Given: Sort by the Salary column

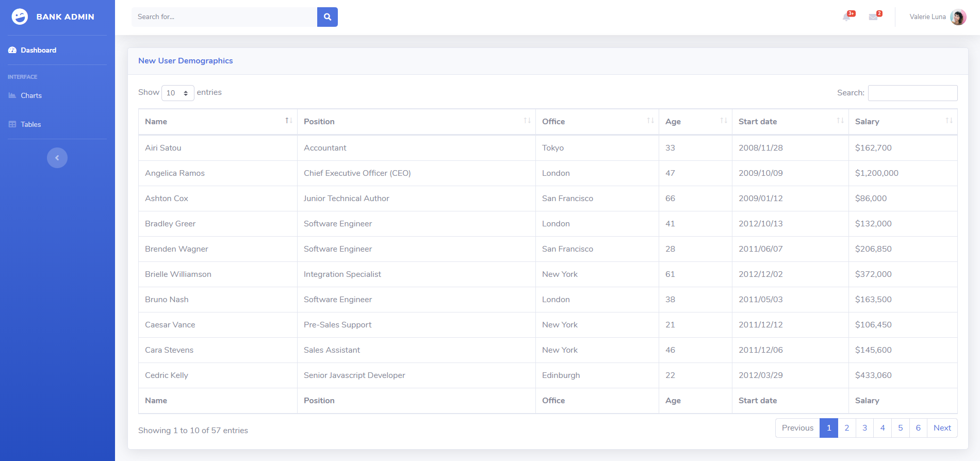Looking at the screenshot, I should tap(903, 122).
